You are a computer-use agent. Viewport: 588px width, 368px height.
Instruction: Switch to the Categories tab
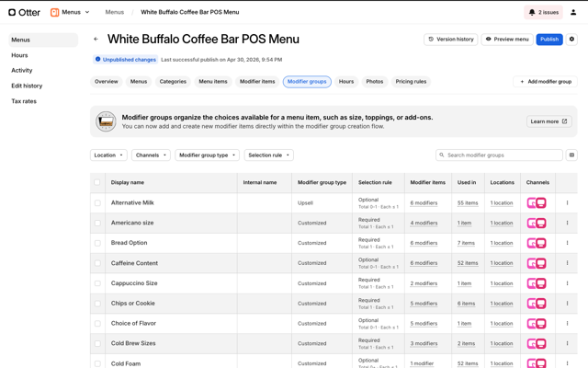[173, 82]
